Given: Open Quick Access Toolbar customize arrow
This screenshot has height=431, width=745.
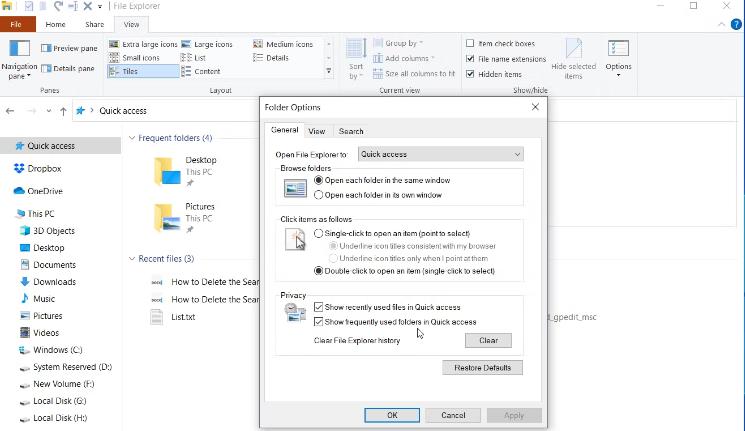Looking at the screenshot, I should click(100, 7).
